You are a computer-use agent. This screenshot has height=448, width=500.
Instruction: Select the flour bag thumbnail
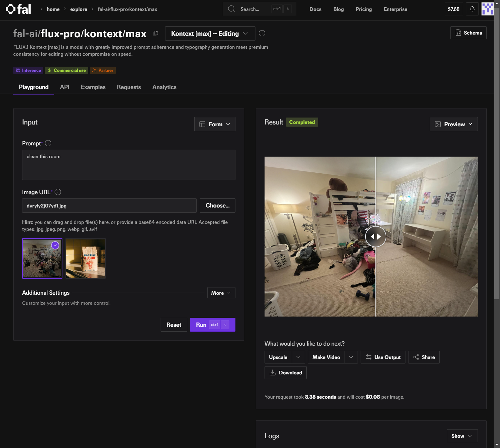86,258
